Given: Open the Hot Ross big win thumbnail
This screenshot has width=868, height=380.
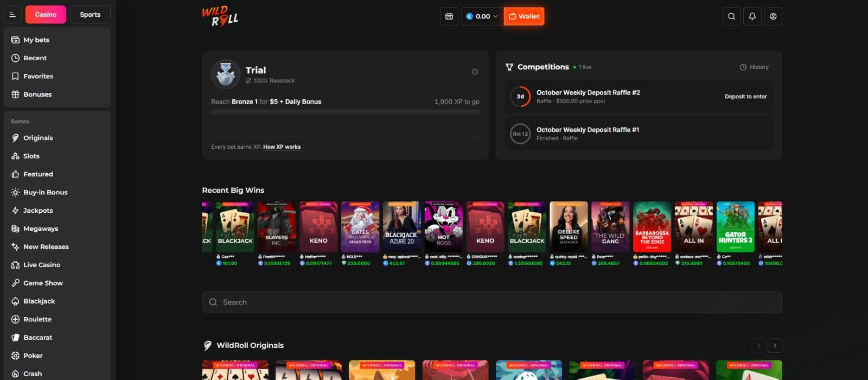Looking at the screenshot, I should click(x=444, y=227).
